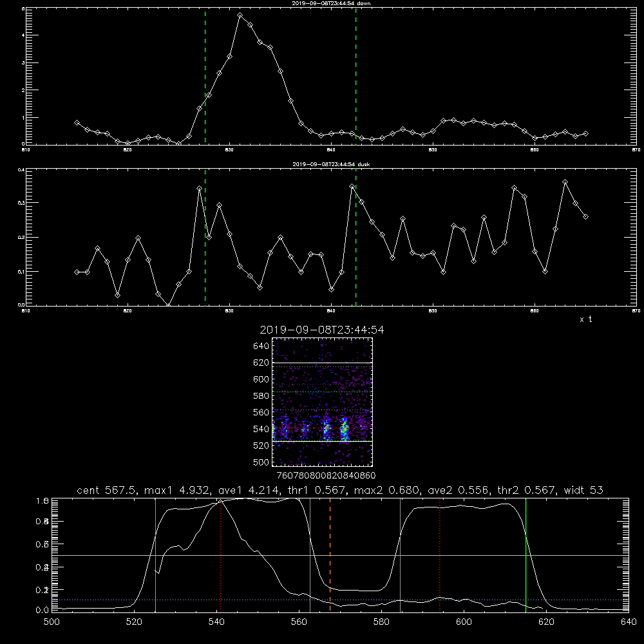The image size is (644, 644).
Task: Click first green dashed line in dawn plot
Action: pyautogui.click(x=205, y=77)
